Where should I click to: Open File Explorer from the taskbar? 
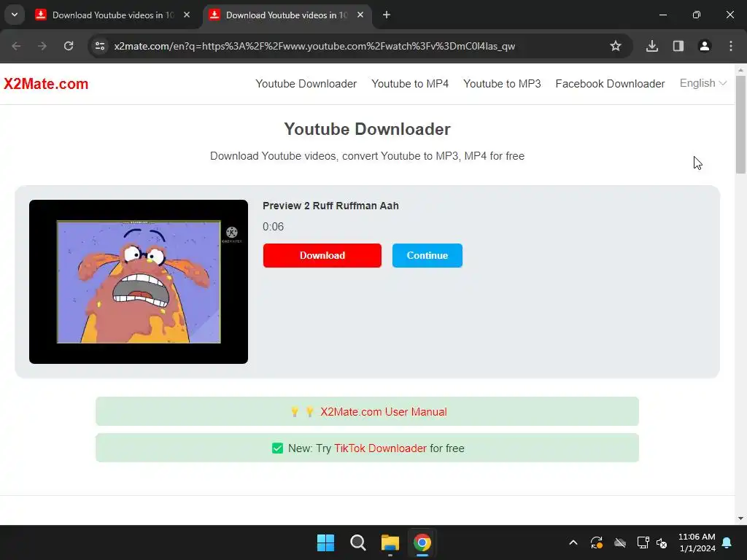point(390,542)
